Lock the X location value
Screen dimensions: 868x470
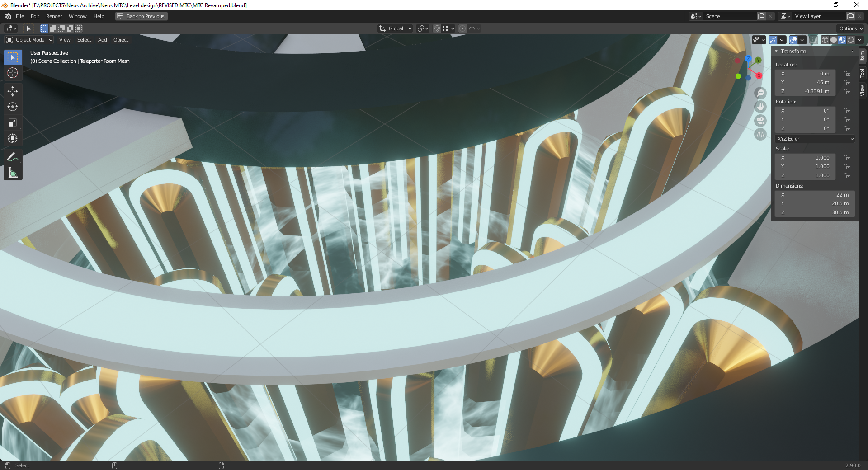[x=847, y=74]
